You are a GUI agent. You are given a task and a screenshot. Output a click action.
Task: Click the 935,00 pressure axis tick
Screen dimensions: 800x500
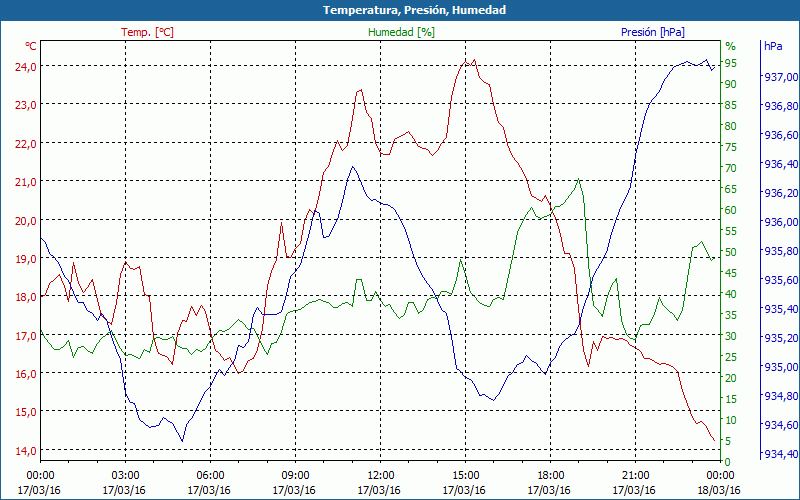click(x=780, y=367)
